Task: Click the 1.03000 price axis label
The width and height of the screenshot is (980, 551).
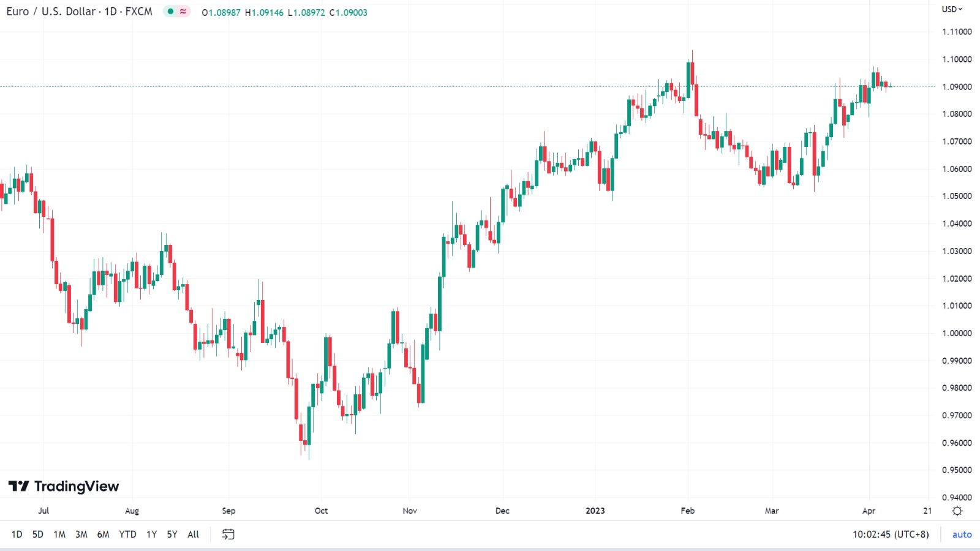Action: tap(957, 251)
